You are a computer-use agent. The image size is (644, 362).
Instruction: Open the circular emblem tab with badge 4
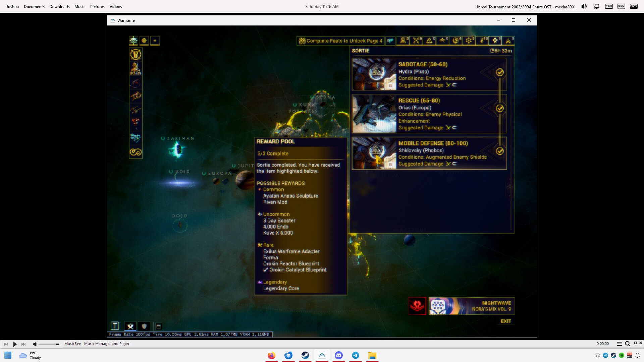[x=456, y=41]
